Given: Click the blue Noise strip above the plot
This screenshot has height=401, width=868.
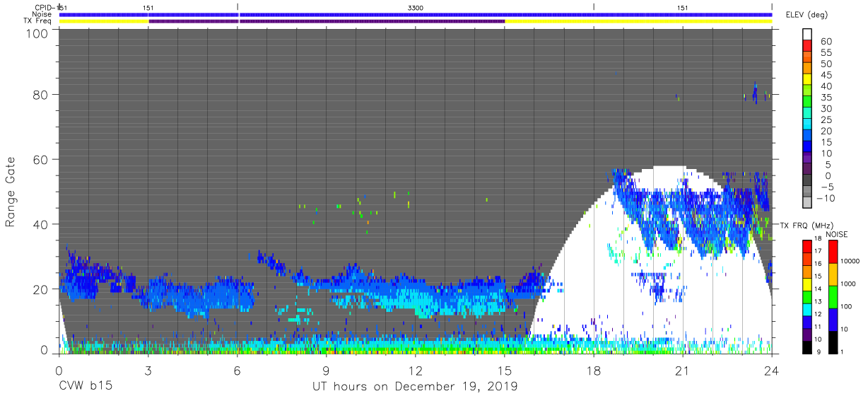Looking at the screenshot, I should (416, 14).
